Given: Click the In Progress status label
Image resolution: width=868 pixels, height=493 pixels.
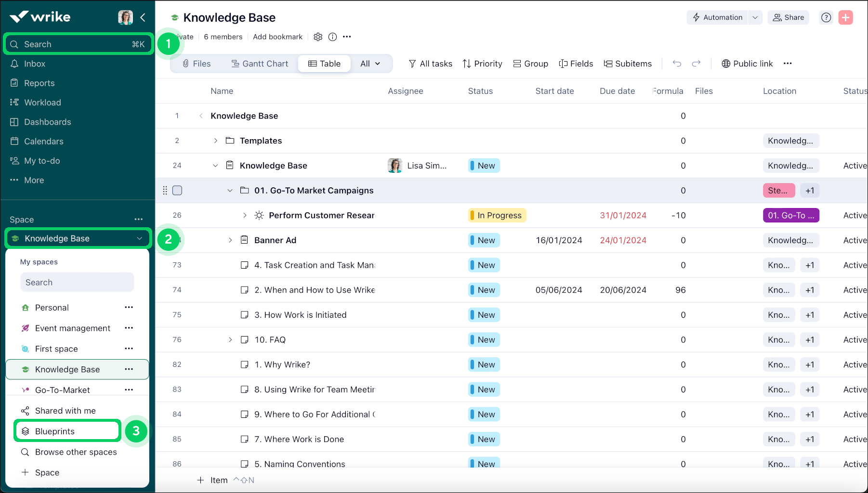Looking at the screenshot, I should click(498, 216).
